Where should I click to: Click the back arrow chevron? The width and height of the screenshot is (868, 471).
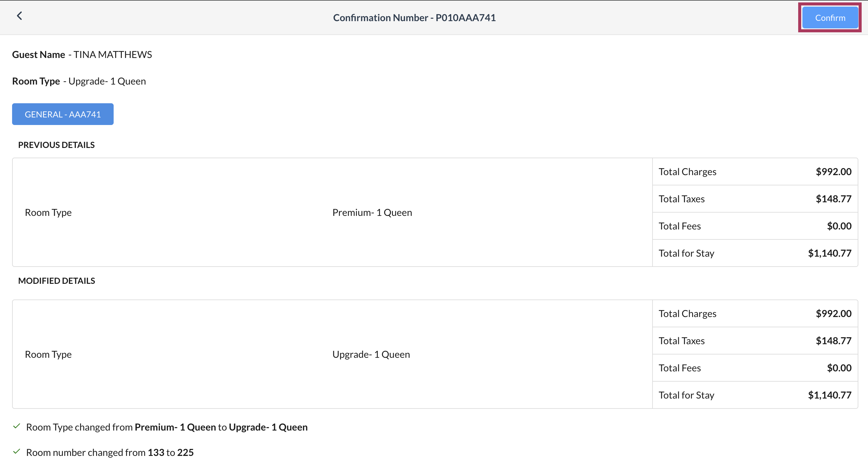20,15
